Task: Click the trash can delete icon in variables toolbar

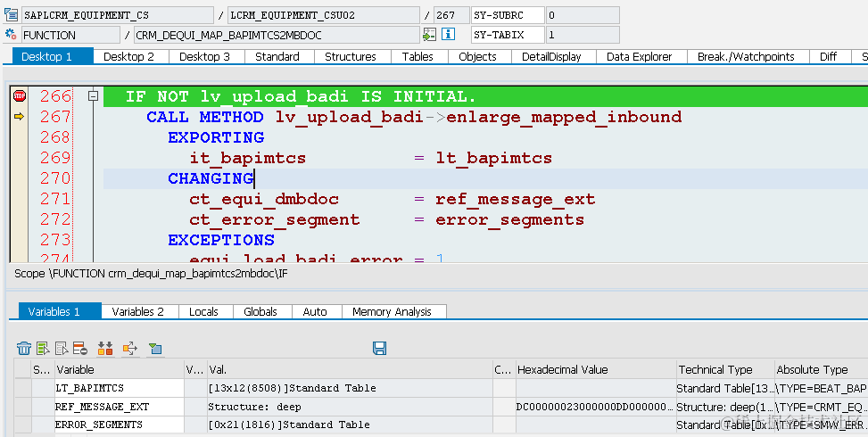Action: pyautogui.click(x=24, y=348)
